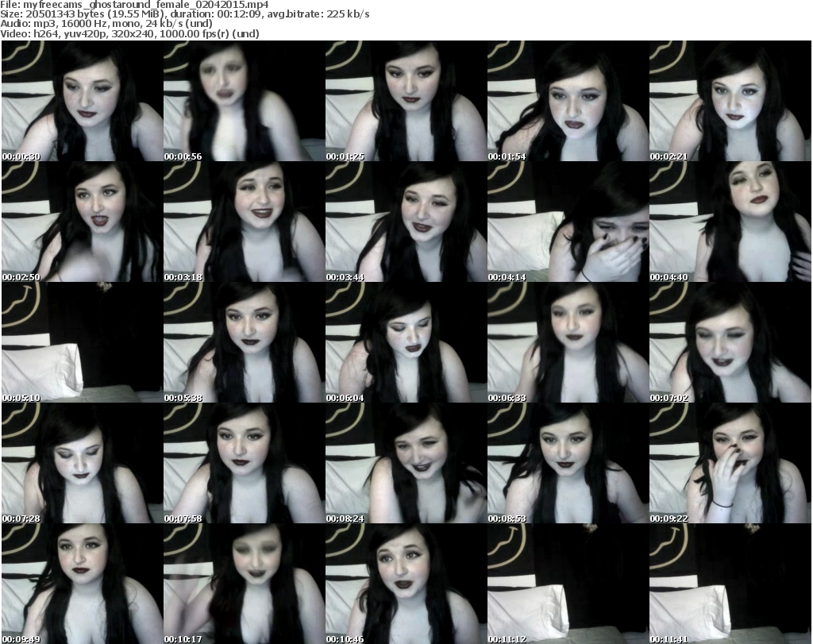The image size is (813, 644).
Task: Click the 00:02:50 thumbnail
Action: 82,222
